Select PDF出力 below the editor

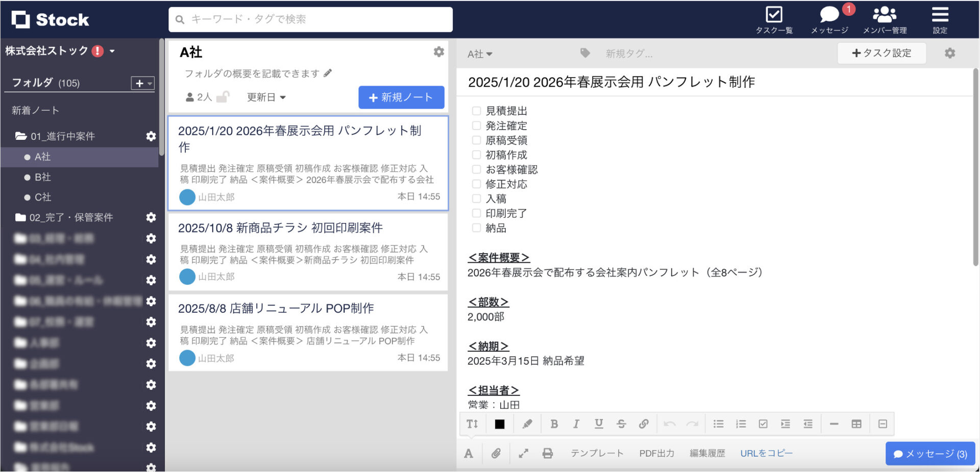657,453
